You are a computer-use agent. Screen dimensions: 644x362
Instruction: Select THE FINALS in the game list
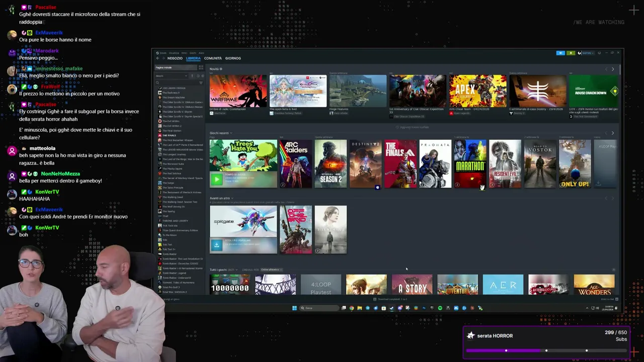click(x=170, y=135)
